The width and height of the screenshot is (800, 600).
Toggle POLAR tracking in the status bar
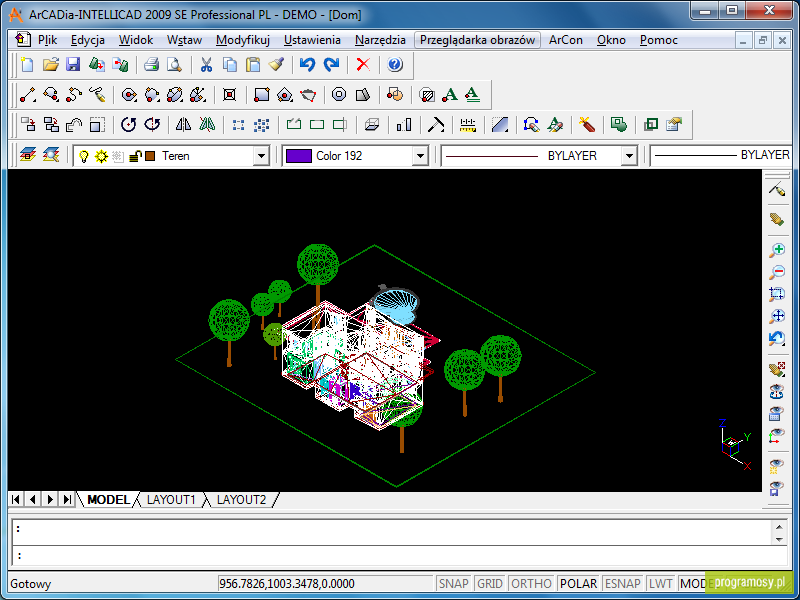click(x=579, y=584)
